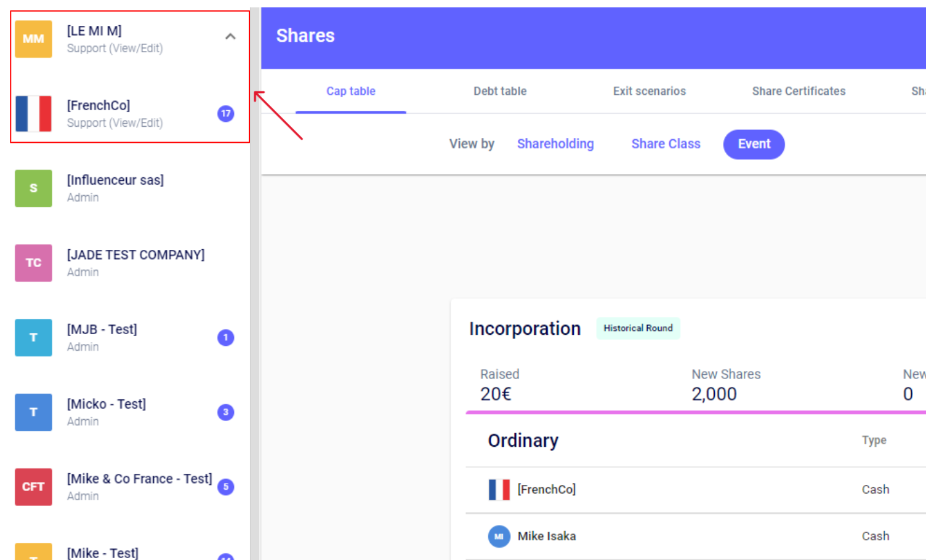
Task: Click the FrenchCo notification badge showing 17
Action: point(226,114)
